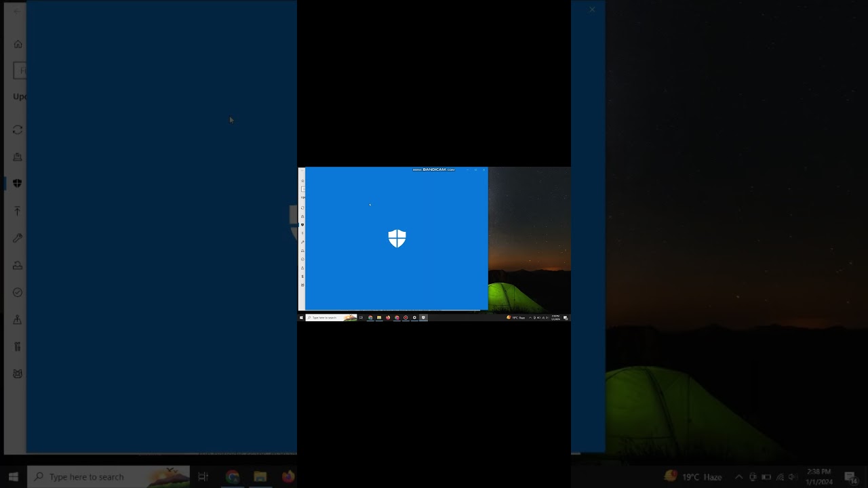
Task: Open notification center icon on dimmed taskbar
Action: (850, 477)
